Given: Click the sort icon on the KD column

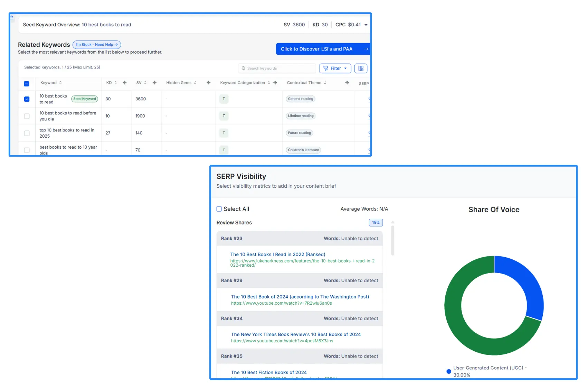Looking at the screenshot, I should coord(115,83).
